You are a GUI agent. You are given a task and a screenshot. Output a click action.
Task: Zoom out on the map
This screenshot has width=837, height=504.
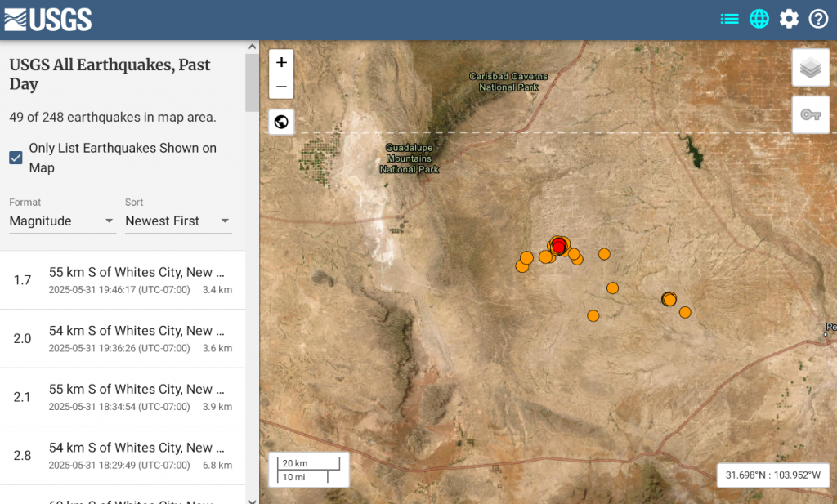tap(281, 87)
